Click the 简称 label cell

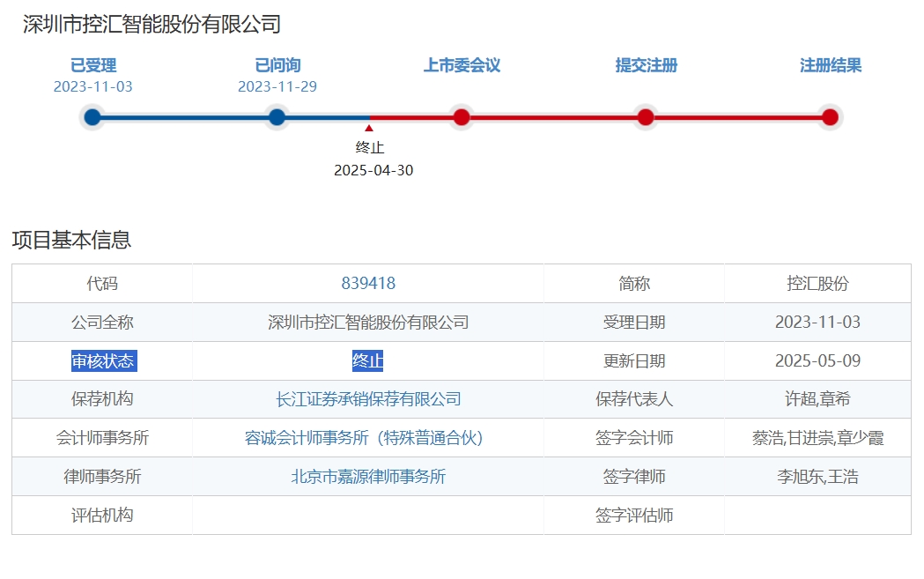point(634,284)
